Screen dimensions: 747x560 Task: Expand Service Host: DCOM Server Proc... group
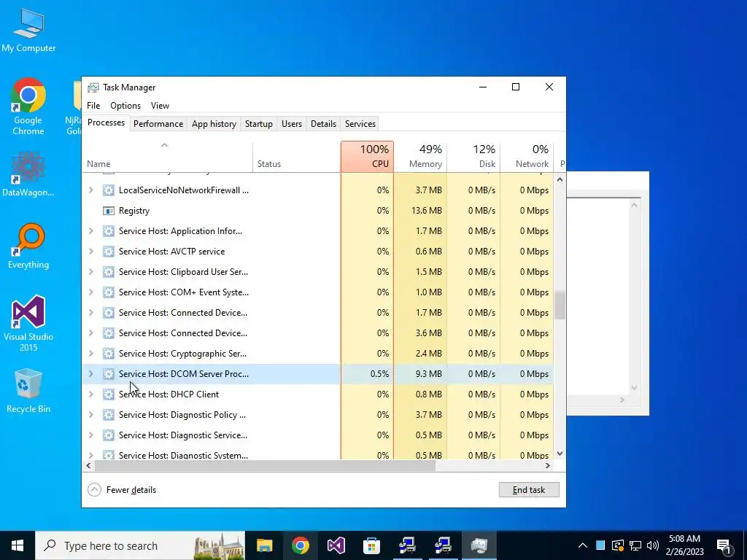pyautogui.click(x=91, y=374)
